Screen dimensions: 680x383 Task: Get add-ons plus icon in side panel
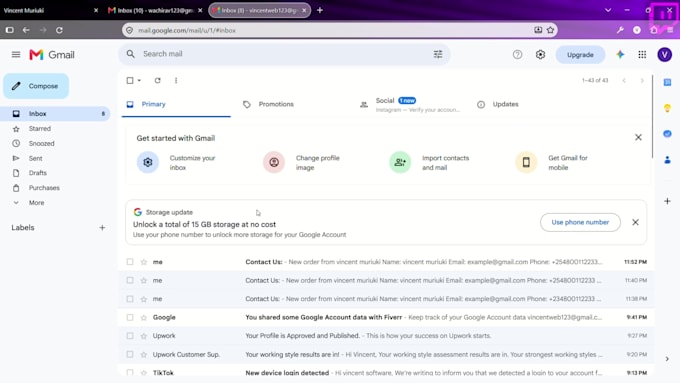(667, 201)
